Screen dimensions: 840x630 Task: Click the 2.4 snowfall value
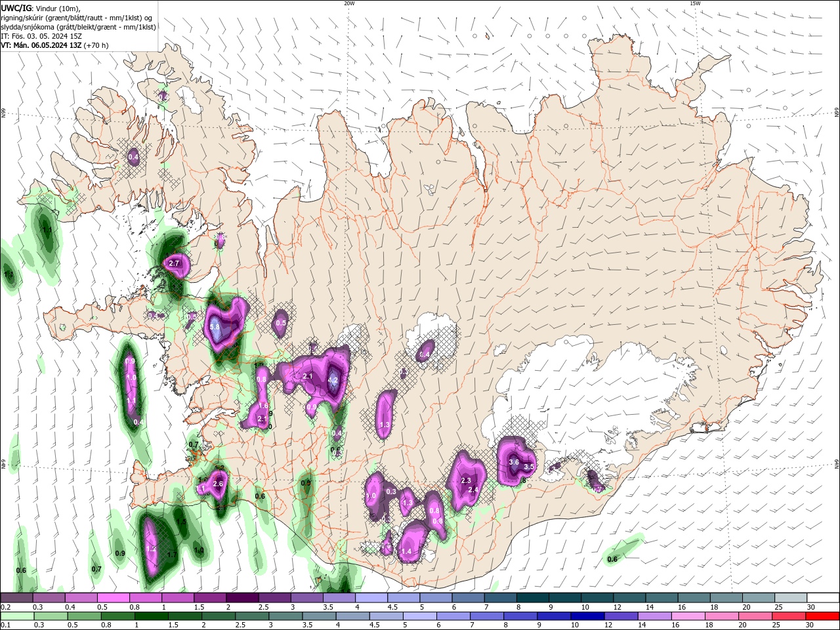473,490
